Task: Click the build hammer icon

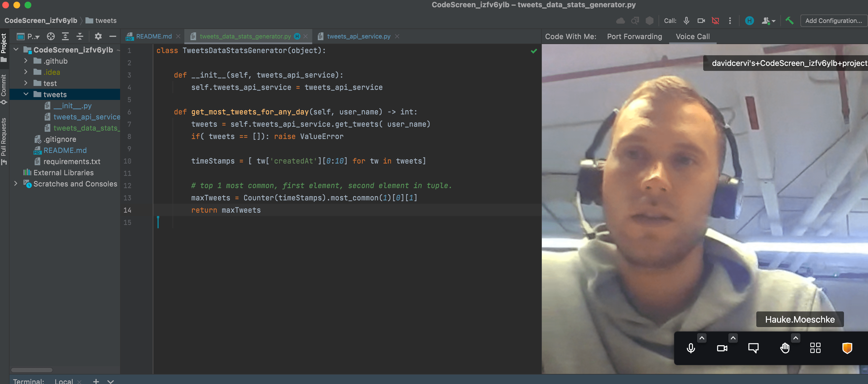Action: (790, 21)
